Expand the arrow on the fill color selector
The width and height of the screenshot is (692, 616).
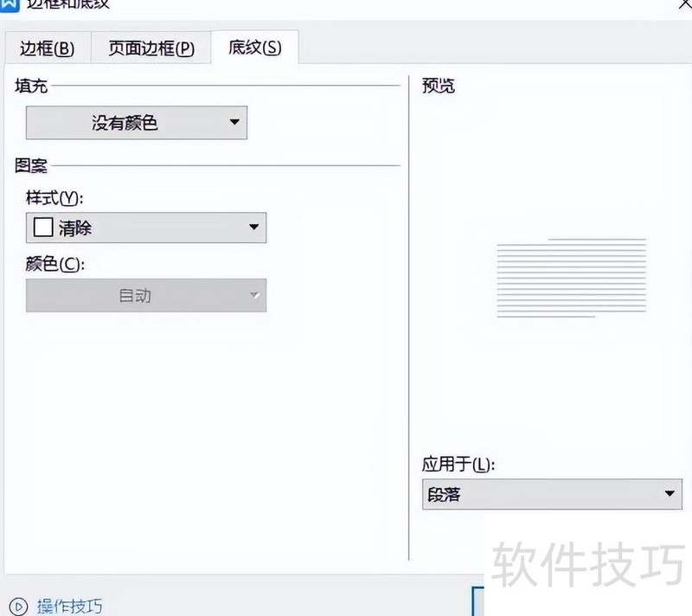(232, 122)
